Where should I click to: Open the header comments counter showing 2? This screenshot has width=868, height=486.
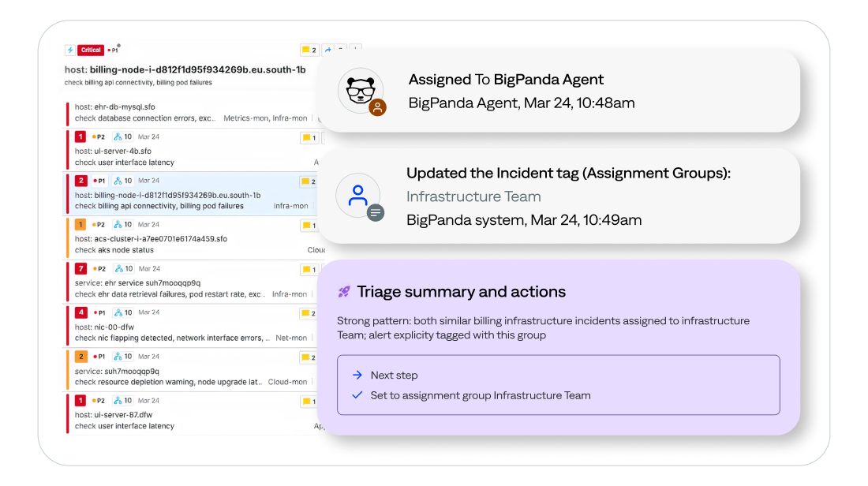[x=309, y=50]
